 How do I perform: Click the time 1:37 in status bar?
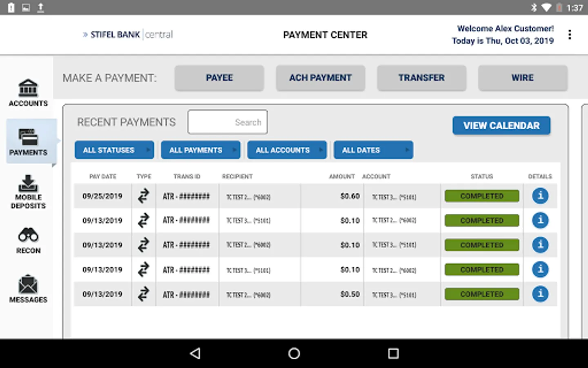575,8
